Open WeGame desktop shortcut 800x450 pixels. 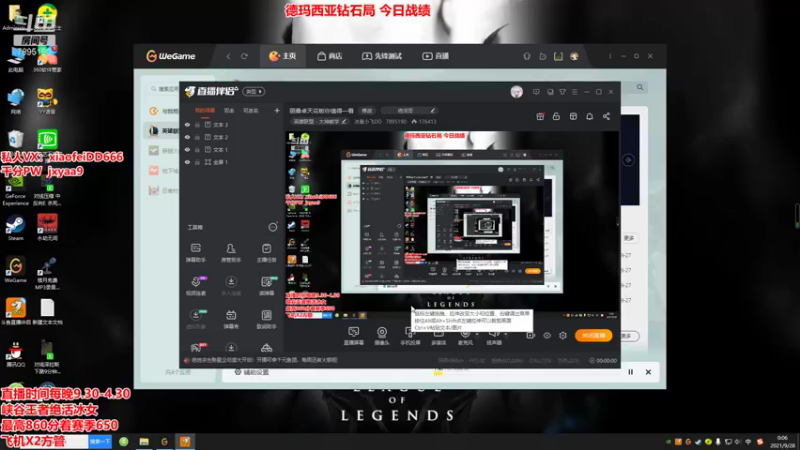(15, 270)
